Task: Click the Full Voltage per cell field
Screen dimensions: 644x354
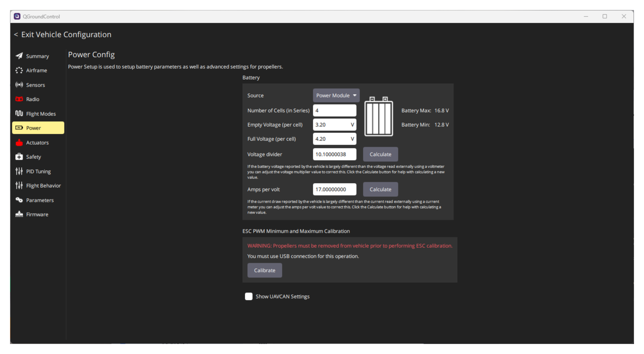Action: coord(335,139)
